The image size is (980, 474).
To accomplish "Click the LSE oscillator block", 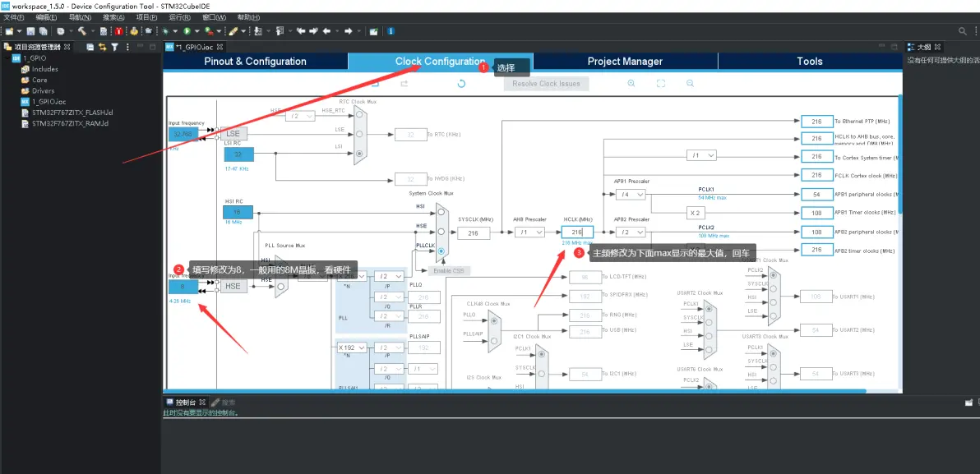I will (233, 134).
